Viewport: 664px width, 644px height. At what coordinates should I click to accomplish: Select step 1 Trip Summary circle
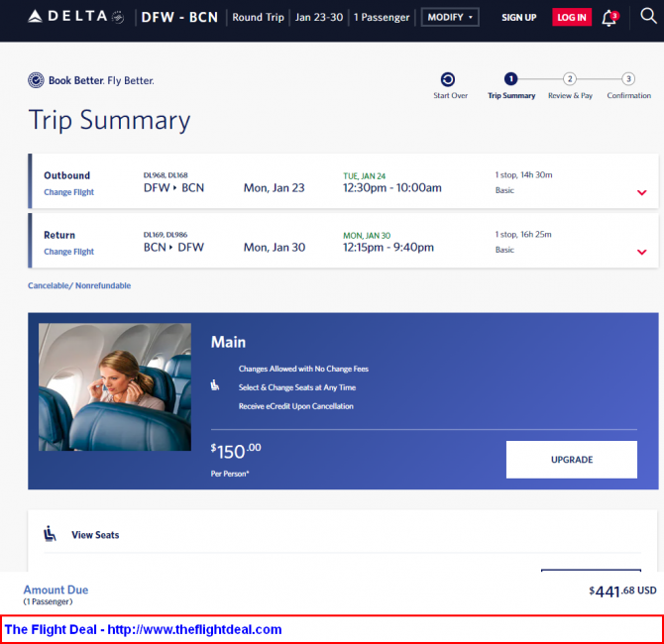click(x=510, y=78)
